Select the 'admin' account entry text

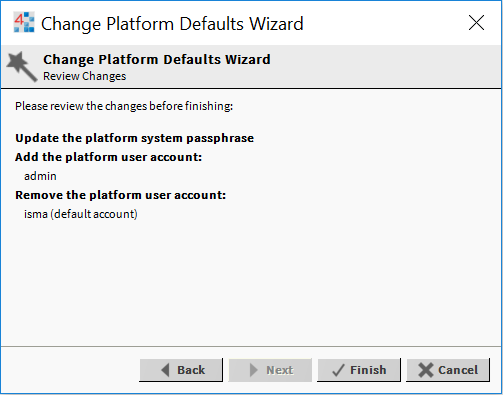point(40,176)
